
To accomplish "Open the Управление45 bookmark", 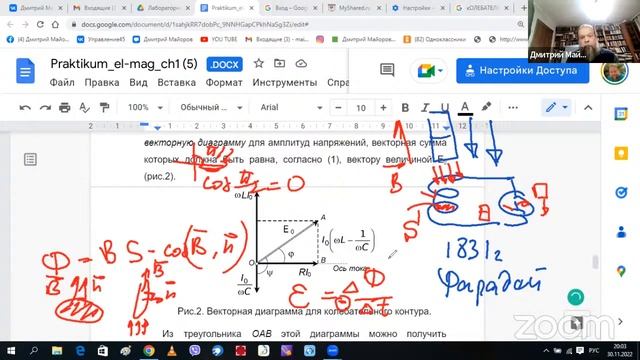I will coord(101,39).
